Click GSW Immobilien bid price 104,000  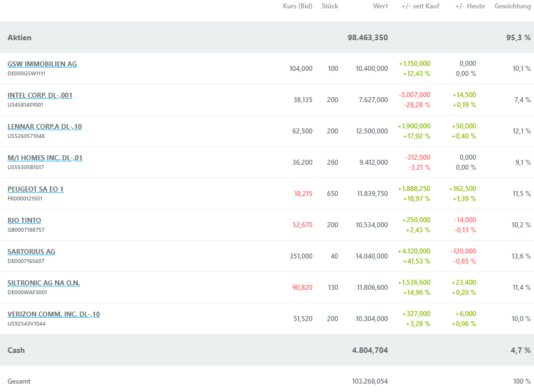pyautogui.click(x=301, y=69)
